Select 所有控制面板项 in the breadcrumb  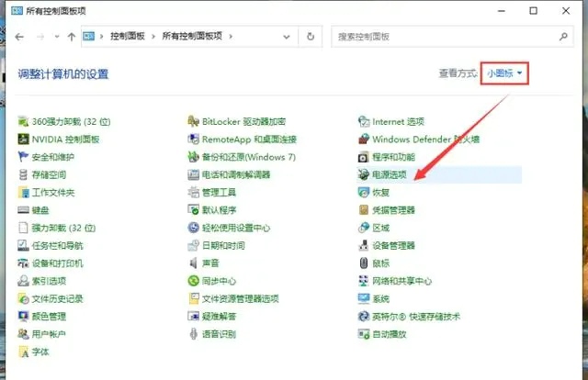click(x=192, y=36)
